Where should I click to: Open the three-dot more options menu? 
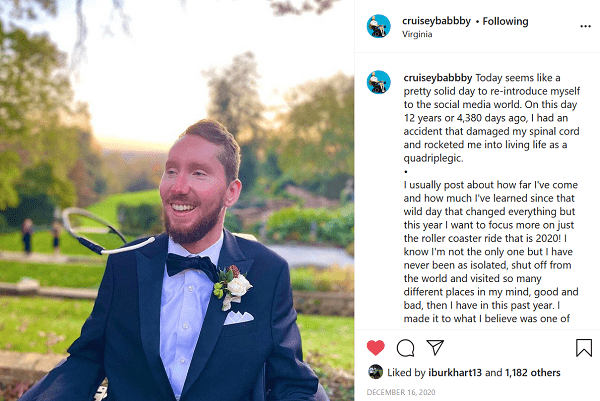click(585, 26)
